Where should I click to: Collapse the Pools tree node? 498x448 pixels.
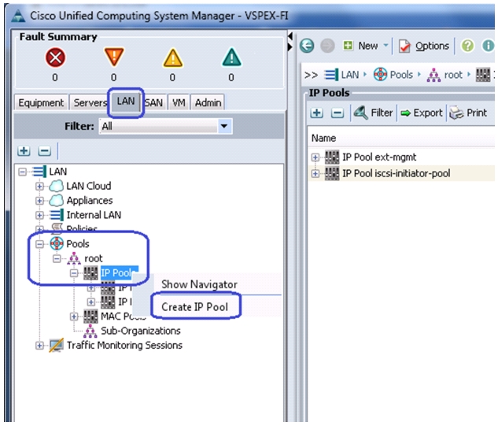[39, 244]
